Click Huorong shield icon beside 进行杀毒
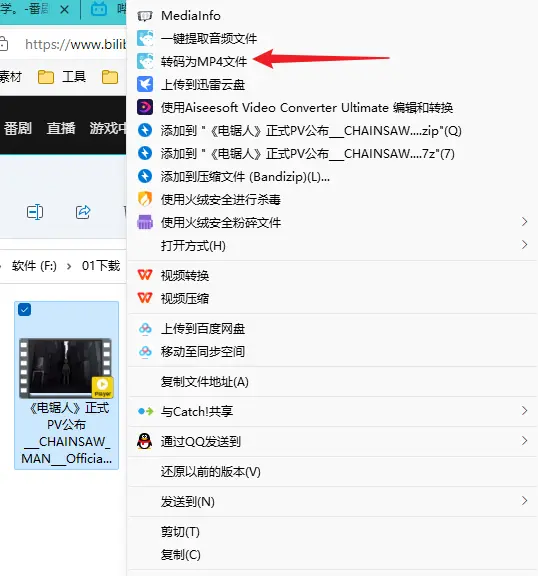Viewport: 538px width, 576px height. pos(145,199)
